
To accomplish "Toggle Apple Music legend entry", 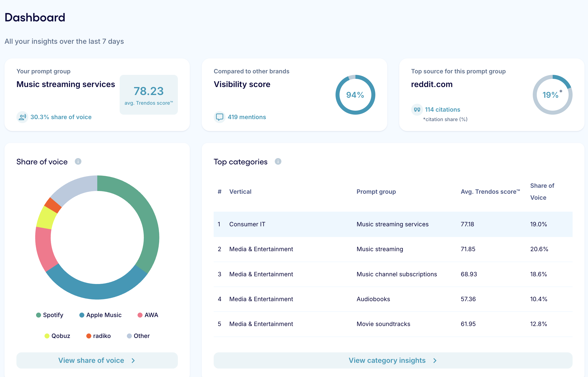I will 100,315.
